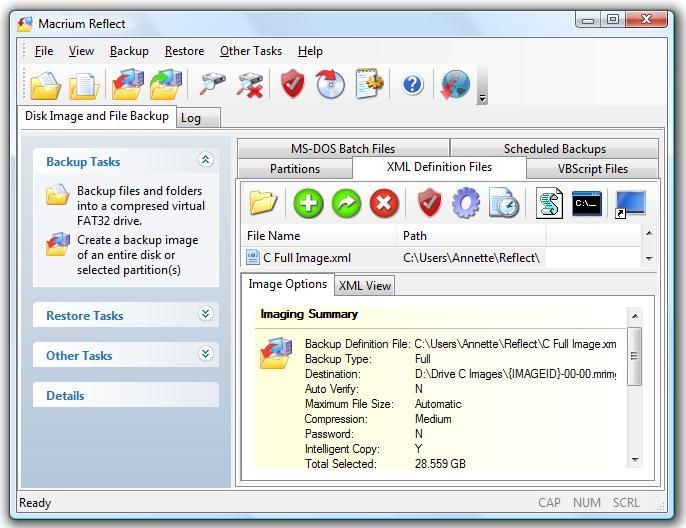Click the notepad settings defaults toolbar icon

point(370,84)
